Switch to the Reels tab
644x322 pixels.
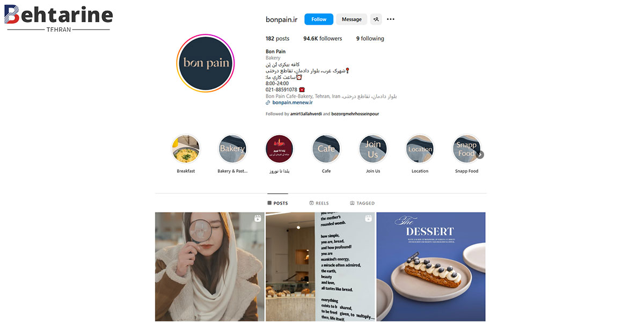(319, 203)
